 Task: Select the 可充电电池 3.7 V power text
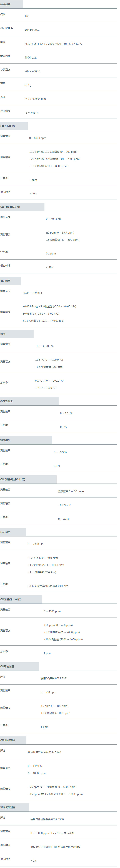tap(53, 44)
